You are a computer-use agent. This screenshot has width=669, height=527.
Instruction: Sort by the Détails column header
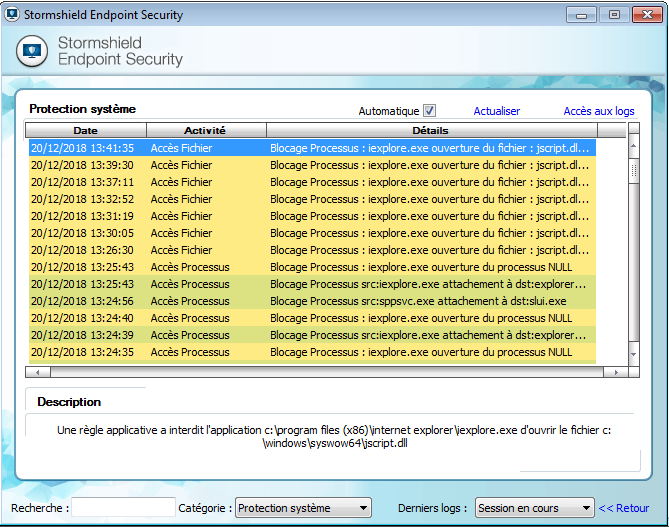432,130
